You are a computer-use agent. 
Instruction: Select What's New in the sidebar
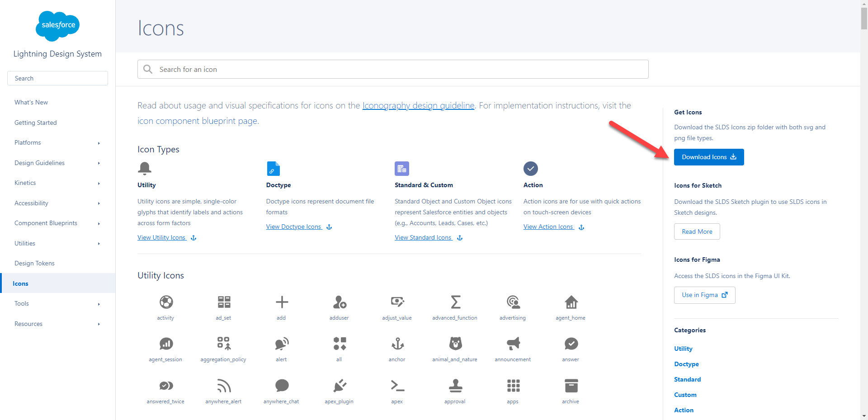point(31,102)
